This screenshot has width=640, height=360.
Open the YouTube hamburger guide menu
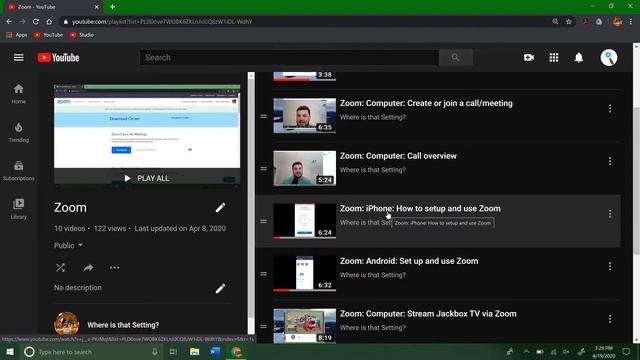pyautogui.click(x=18, y=58)
